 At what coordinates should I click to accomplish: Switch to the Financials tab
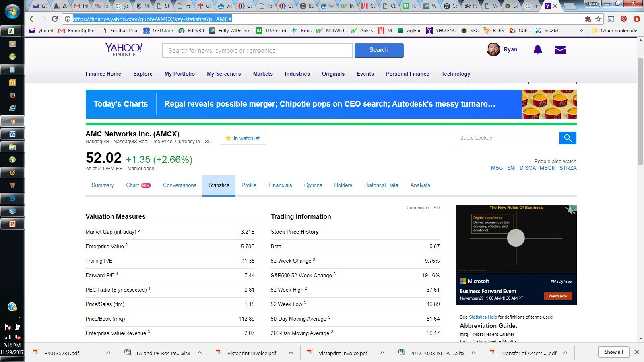tap(280, 185)
